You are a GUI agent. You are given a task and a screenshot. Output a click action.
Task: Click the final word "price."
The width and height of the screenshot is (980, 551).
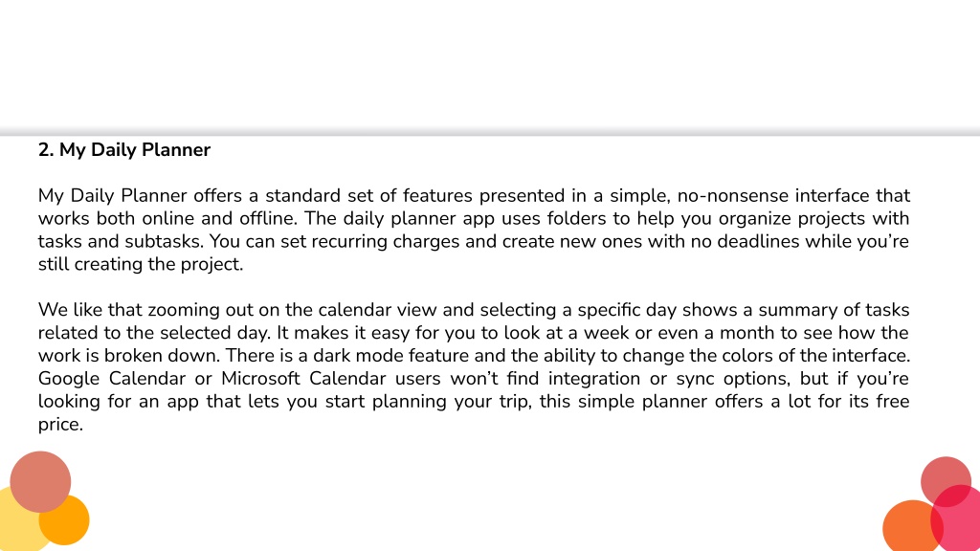coord(60,425)
